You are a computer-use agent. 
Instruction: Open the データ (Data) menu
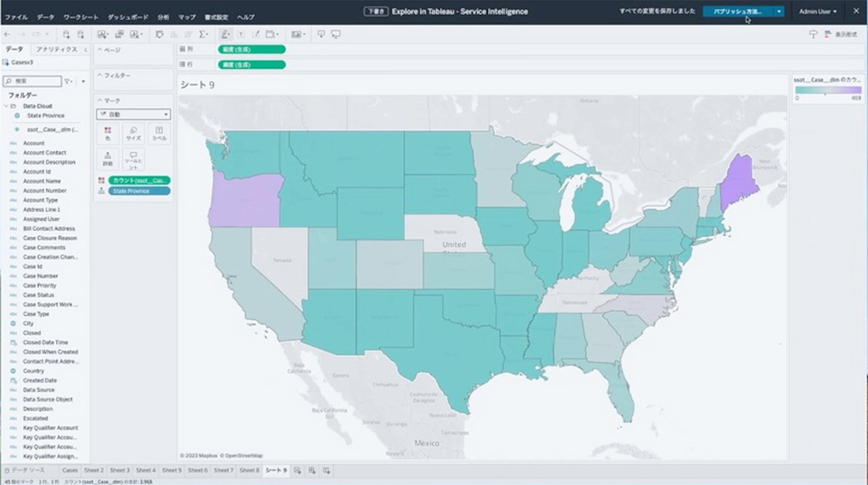pyautogui.click(x=46, y=17)
